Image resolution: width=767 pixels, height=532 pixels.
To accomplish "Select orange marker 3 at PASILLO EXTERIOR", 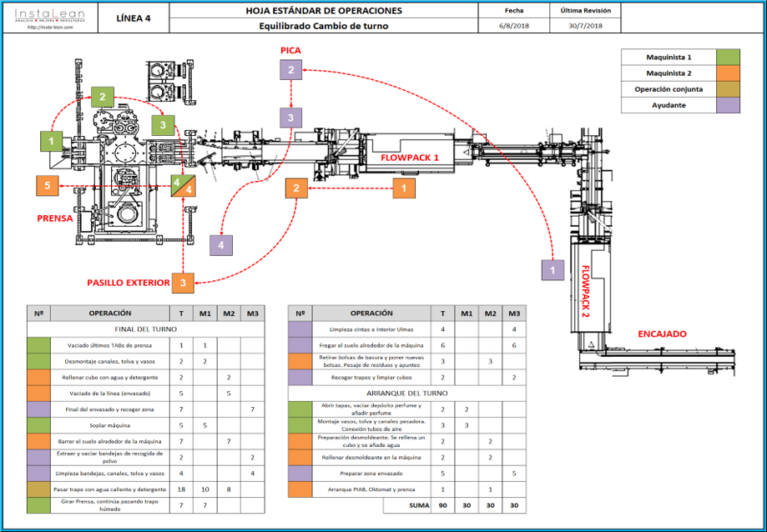I will (x=184, y=283).
